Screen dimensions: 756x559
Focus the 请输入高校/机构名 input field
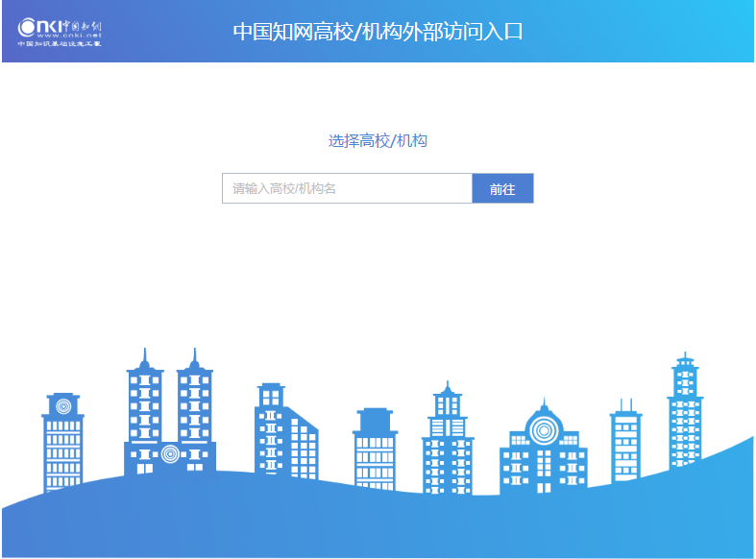pyautogui.click(x=347, y=189)
